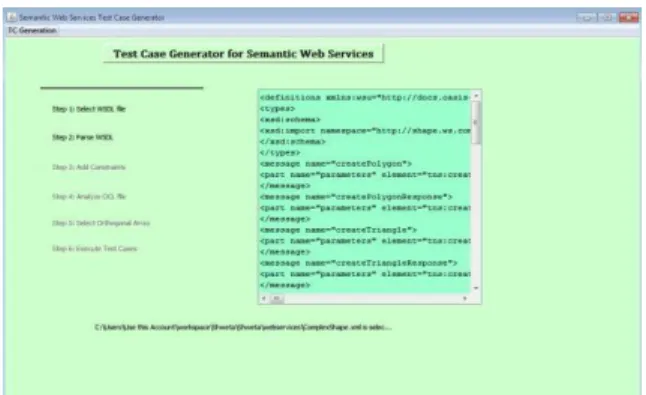Maximize the Test Case Generator window
The height and width of the screenshot is (395, 646).
[x=607, y=17]
